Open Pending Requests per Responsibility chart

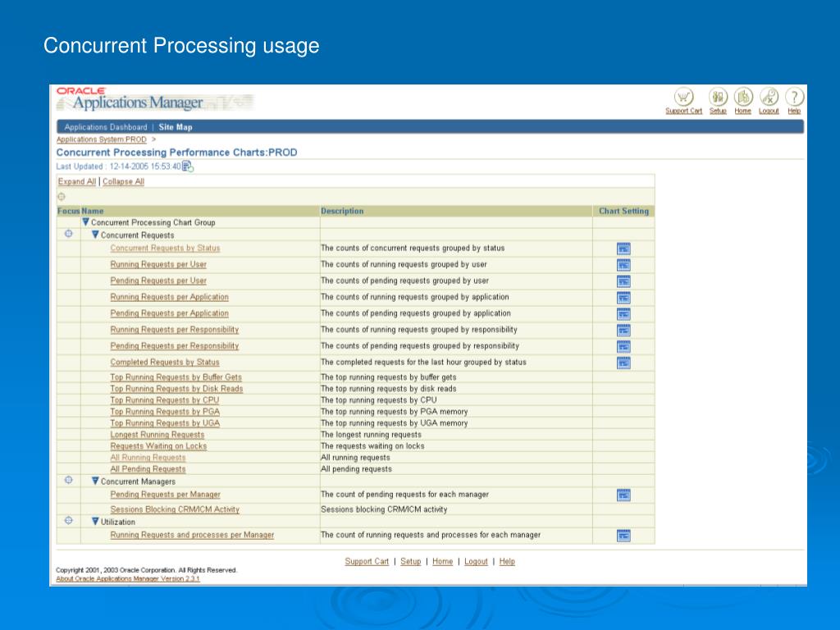tap(175, 346)
